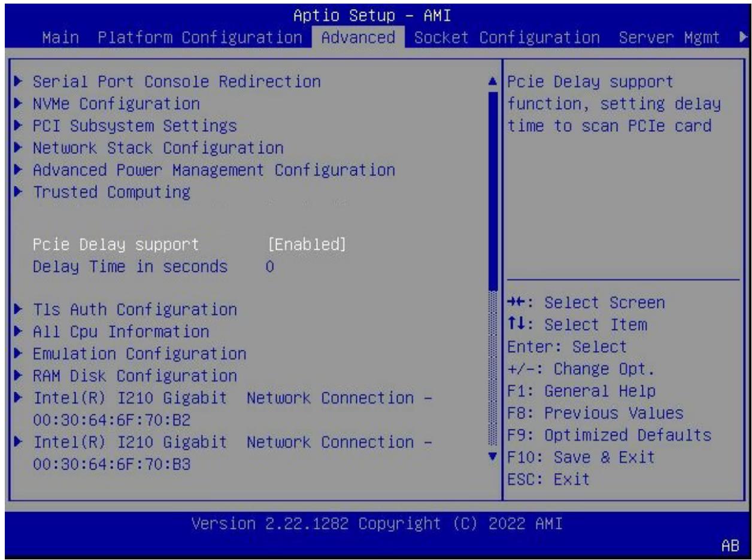Click the scrollbar down arrow icon

(x=493, y=458)
